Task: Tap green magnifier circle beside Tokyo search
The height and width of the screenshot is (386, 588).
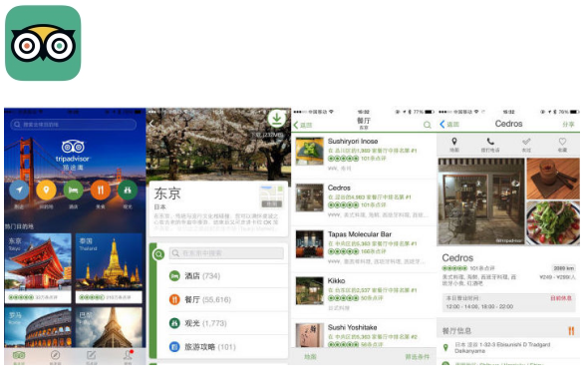Action: pyautogui.click(x=159, y=254)
